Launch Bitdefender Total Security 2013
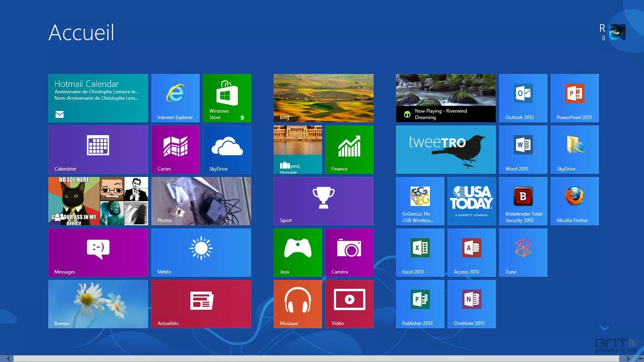 (523, 201)
